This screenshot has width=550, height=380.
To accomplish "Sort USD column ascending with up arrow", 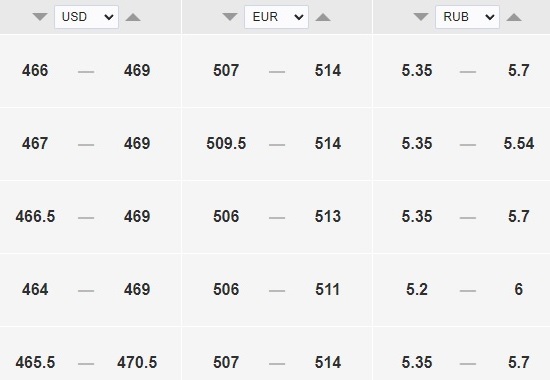I will point(133,17).
